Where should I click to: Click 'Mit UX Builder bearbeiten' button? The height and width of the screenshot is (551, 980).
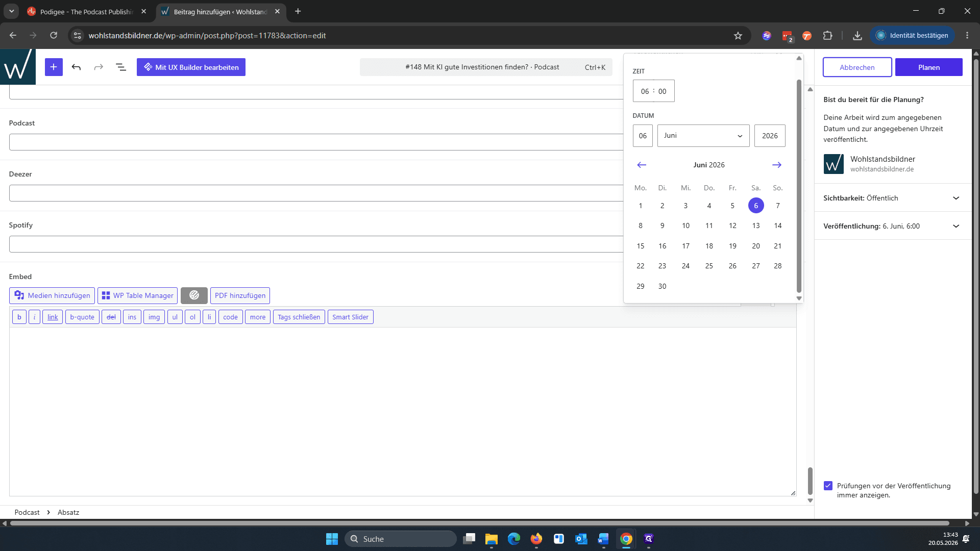click(x=191, y=67)
